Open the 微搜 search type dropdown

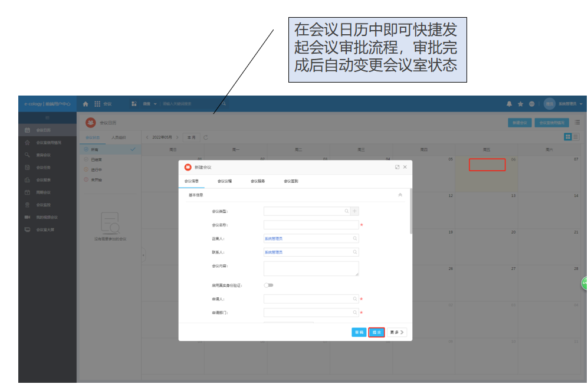150,104
